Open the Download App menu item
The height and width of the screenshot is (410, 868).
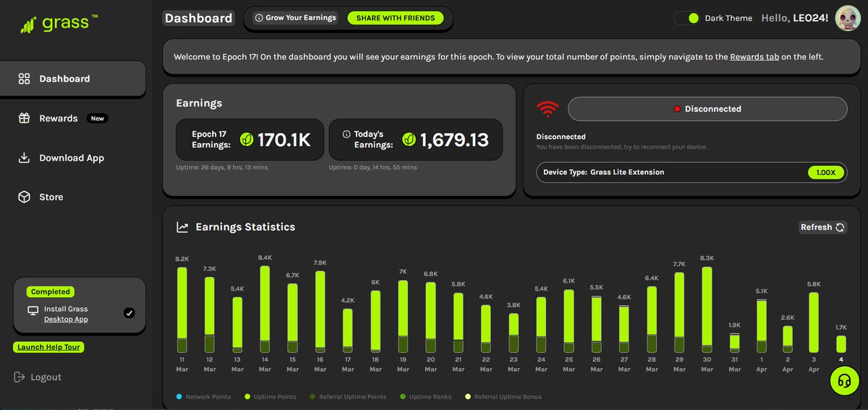tap(72, 158)
